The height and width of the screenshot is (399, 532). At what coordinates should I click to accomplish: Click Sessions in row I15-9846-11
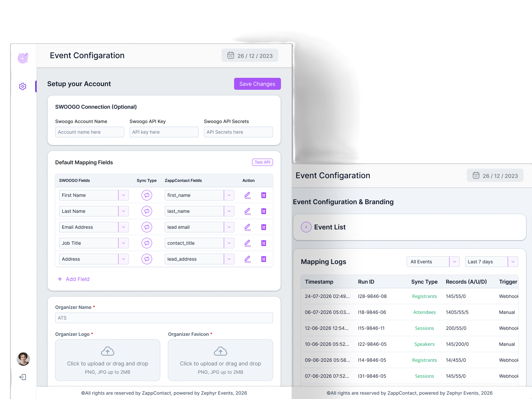click(x=424, y=328)
